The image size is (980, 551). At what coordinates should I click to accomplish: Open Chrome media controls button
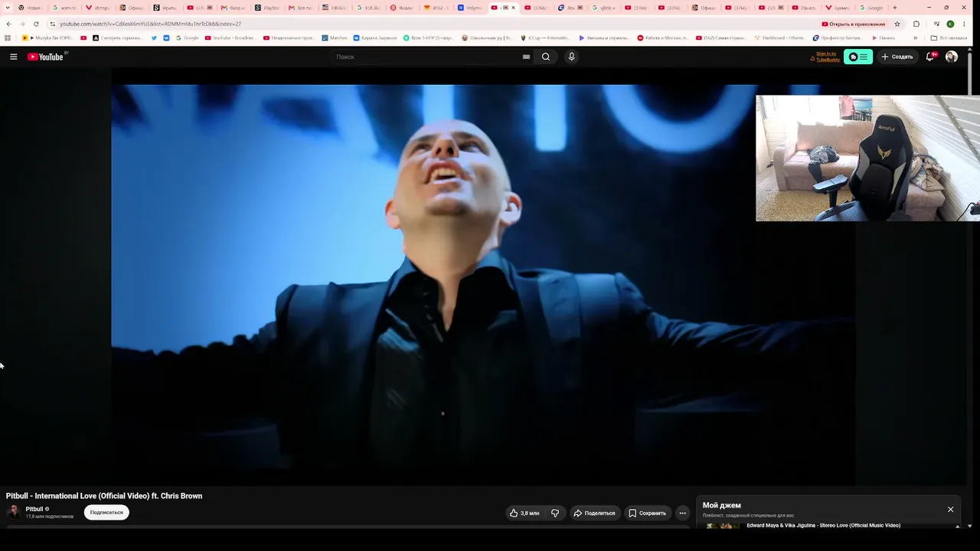(936, 24)
